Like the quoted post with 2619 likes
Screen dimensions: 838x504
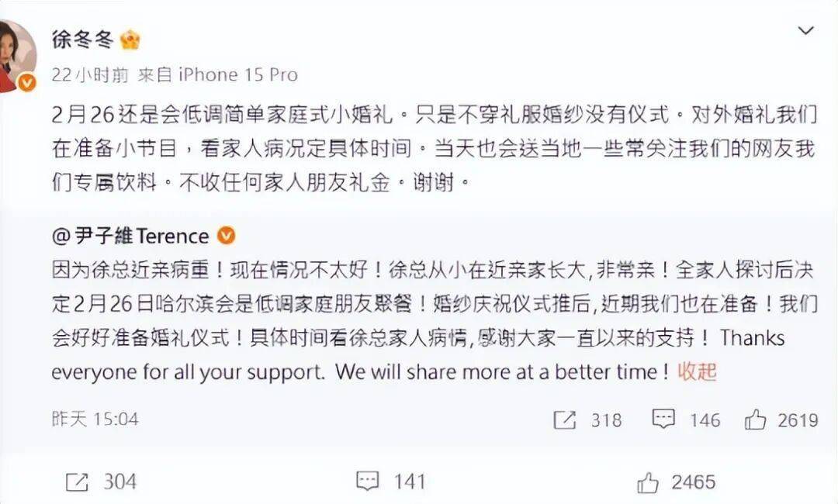755,419
